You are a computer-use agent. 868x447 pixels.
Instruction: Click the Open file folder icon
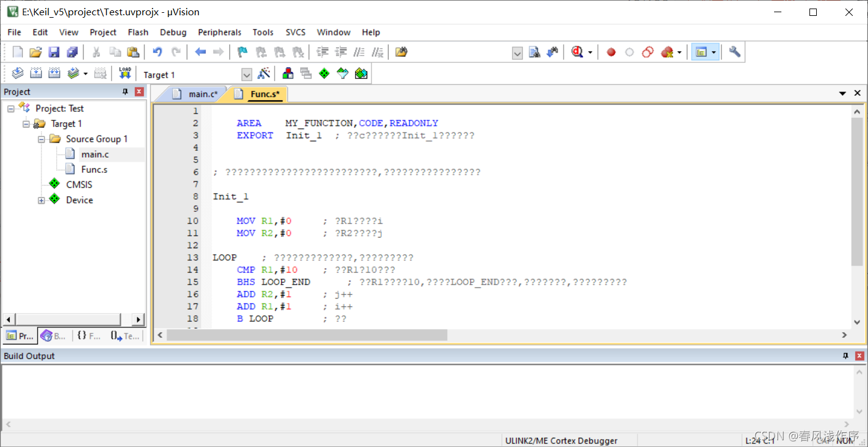(x=36, y=53)
